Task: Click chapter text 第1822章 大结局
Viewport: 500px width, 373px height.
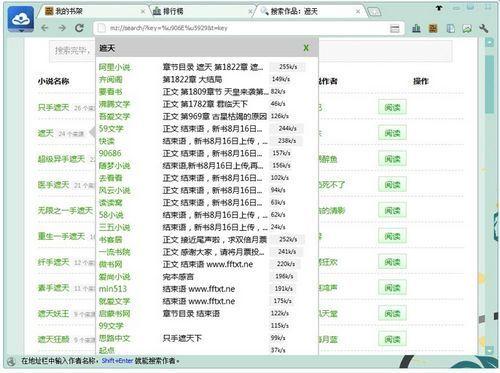Action: [192, 79]
